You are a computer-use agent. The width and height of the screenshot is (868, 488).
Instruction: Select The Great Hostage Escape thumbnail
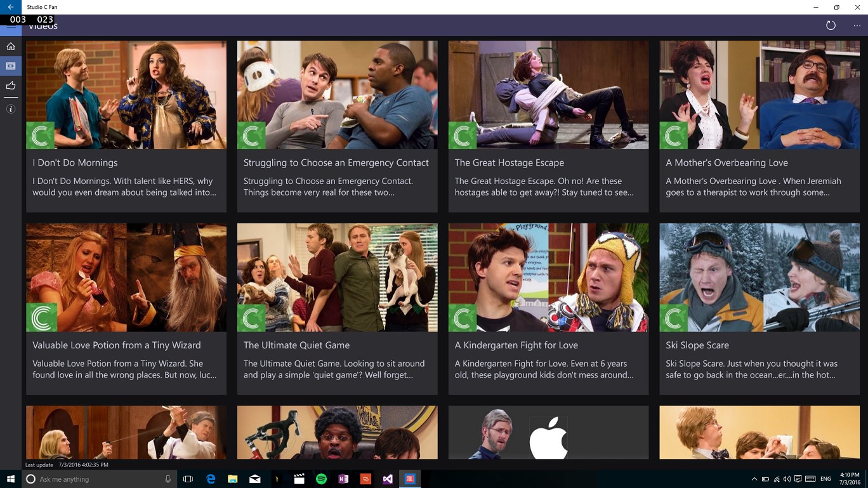(x=548, y=95)
